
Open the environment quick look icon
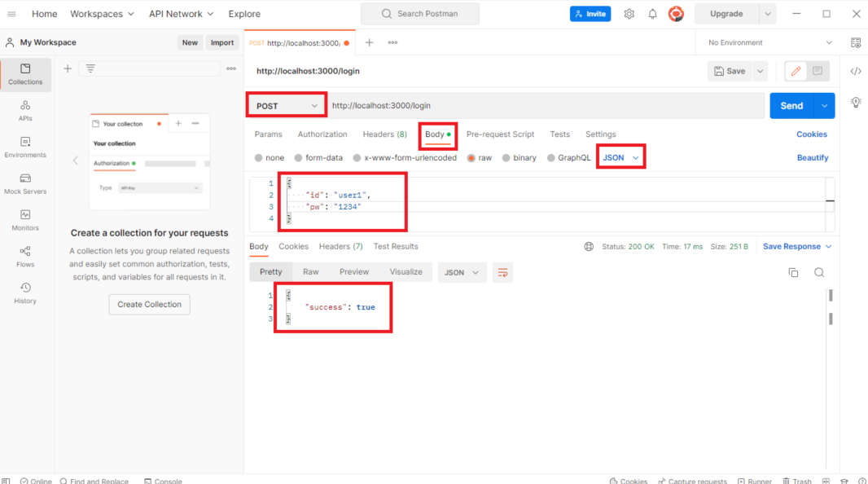(856, 42)
